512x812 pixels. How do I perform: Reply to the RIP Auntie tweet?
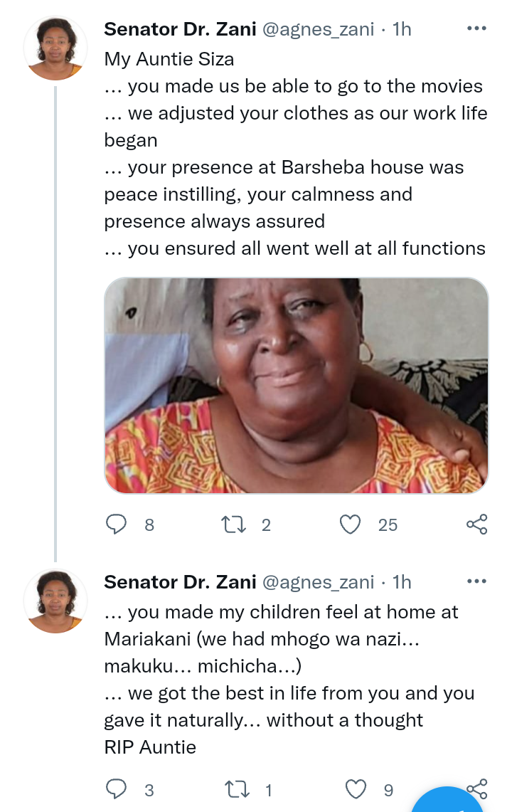point(116,789)
